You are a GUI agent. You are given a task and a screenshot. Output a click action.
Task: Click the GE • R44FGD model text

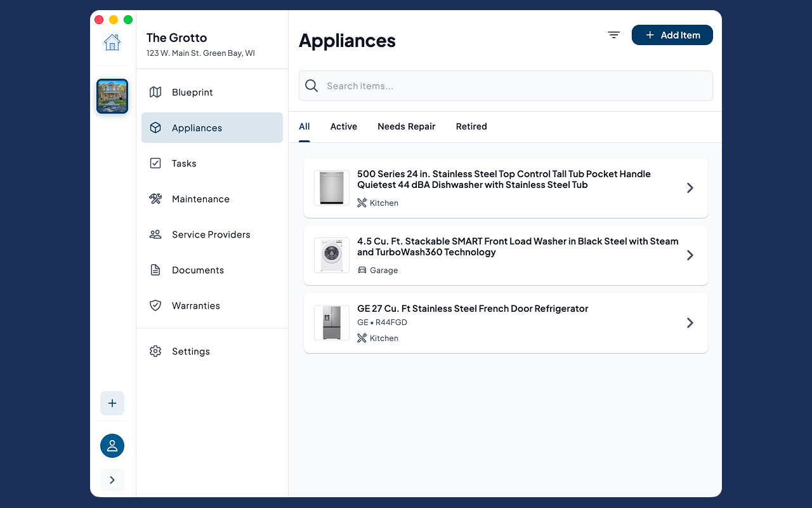pos(382,323)
